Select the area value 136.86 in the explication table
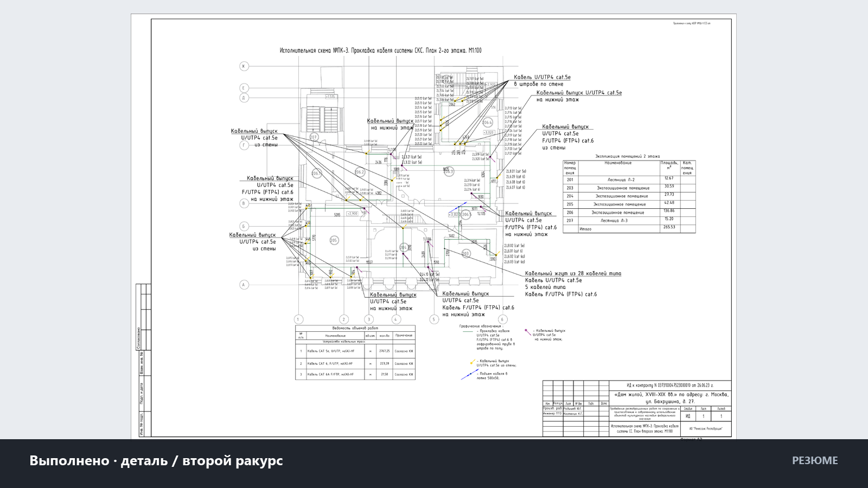 [x=669, y=211]
